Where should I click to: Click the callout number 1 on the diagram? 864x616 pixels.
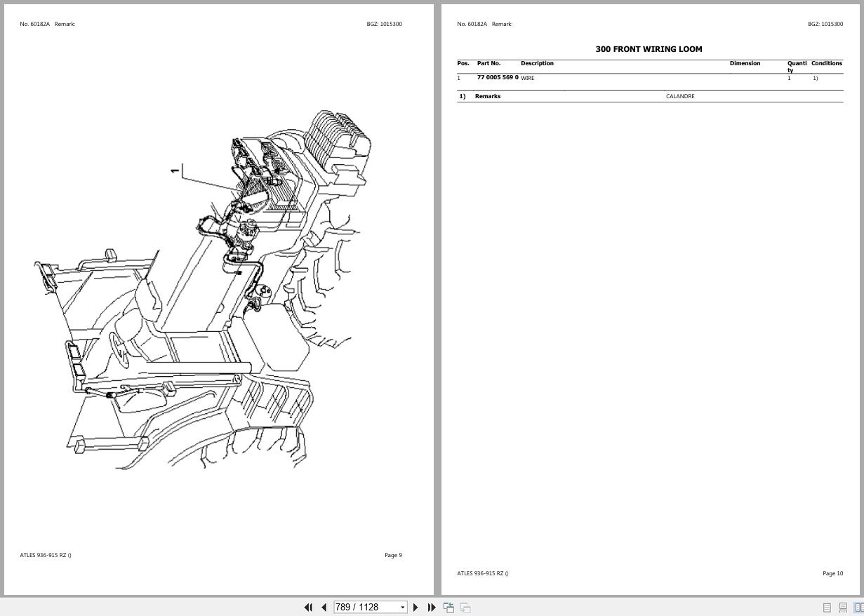point(175,170)
